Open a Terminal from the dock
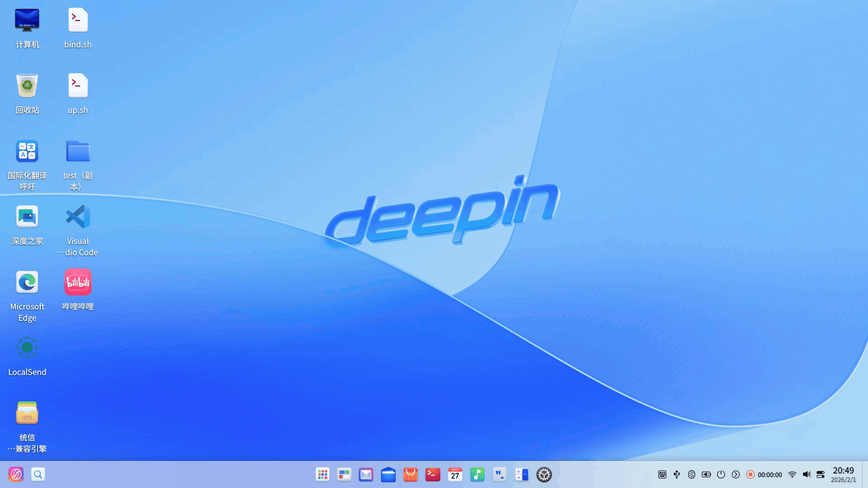The height and width of the screenshot is (488, 868). click(432, 474)
